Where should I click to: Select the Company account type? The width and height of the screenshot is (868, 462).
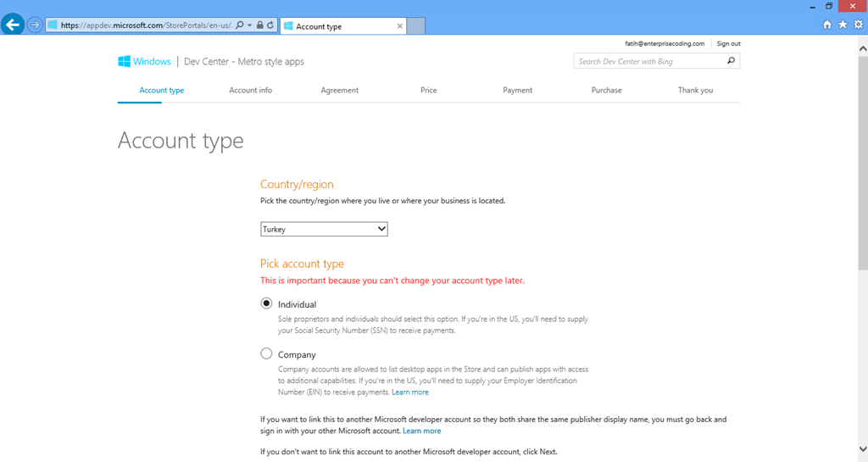coord(266,353)
